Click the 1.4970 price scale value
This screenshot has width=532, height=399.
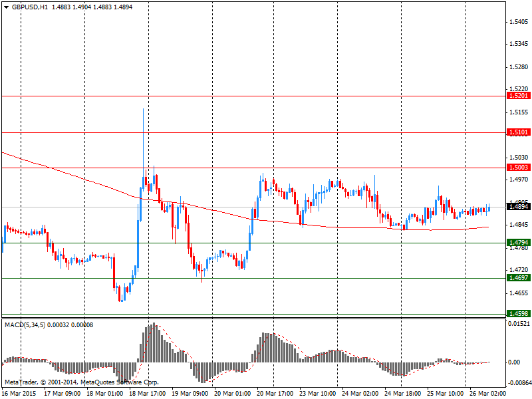click(519, 180)
